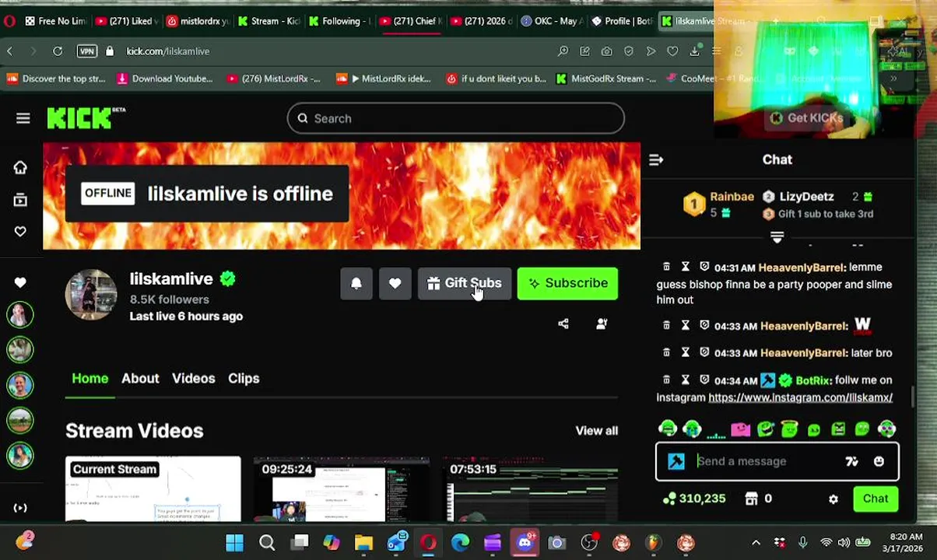Collapse the chat panel with arrow icon
This screenshot has width=937, height=560.
(656, 159)
